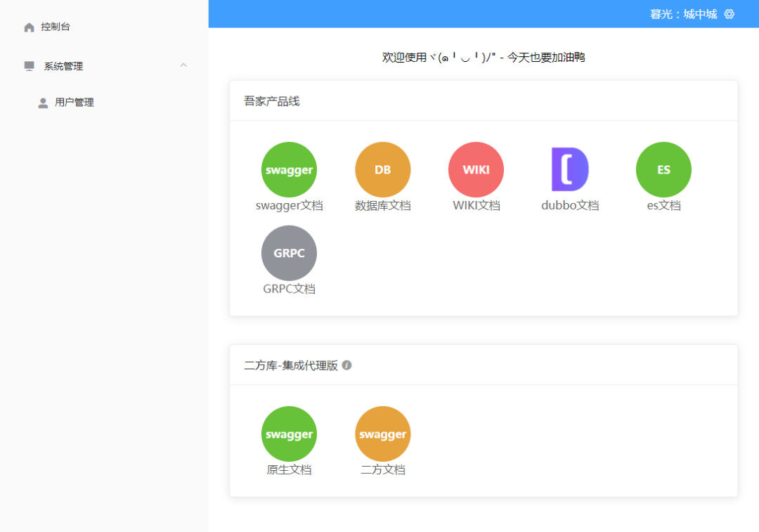Click the 原生文档 label
The width and height of the screenshot is (759, 532).
pos(289,469)
